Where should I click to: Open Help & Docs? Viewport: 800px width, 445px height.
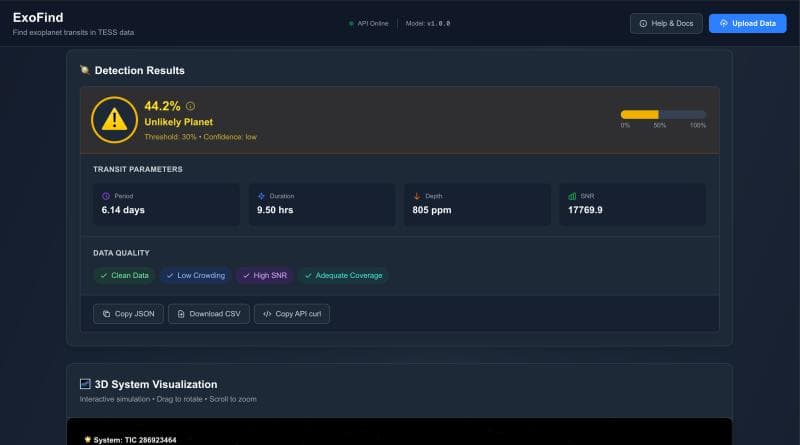tap(666, 23)
